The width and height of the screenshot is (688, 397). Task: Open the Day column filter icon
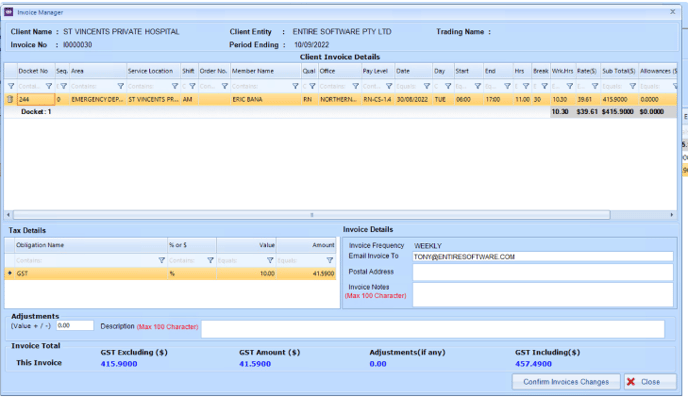[x=448, y=86]
